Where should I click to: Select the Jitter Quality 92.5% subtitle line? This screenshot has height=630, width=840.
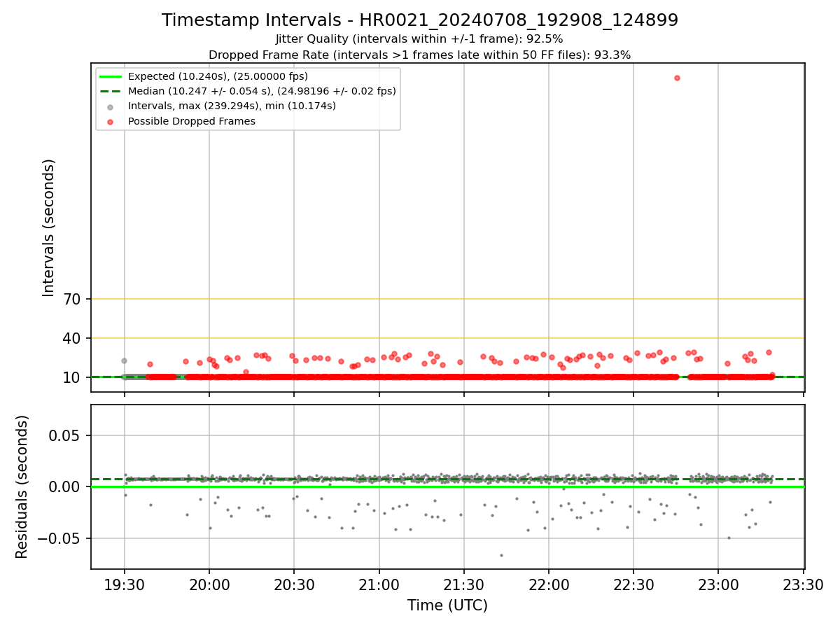[419, 39]
